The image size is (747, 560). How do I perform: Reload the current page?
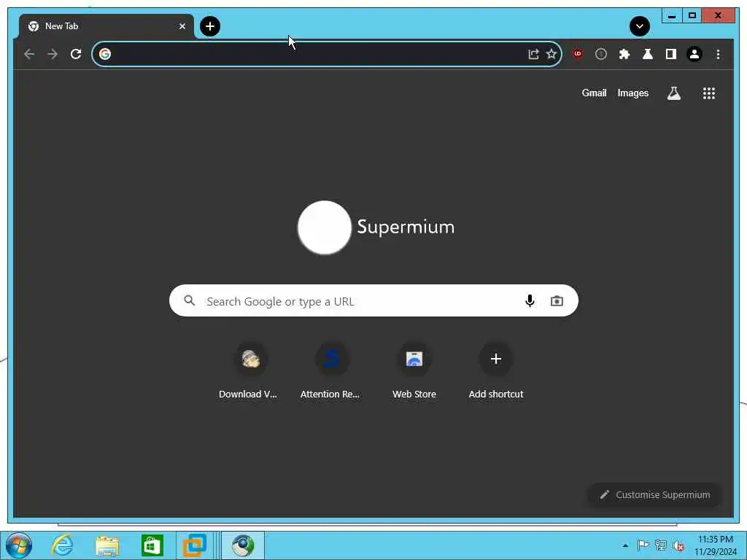[76, 54]
